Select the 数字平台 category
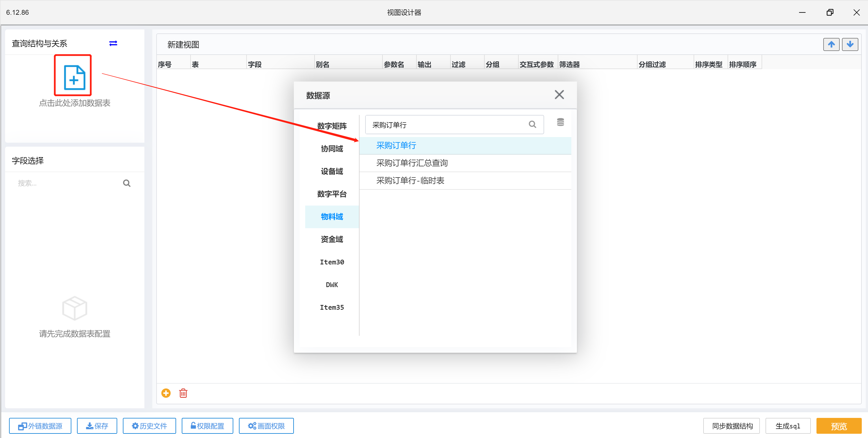 point(332,194)
